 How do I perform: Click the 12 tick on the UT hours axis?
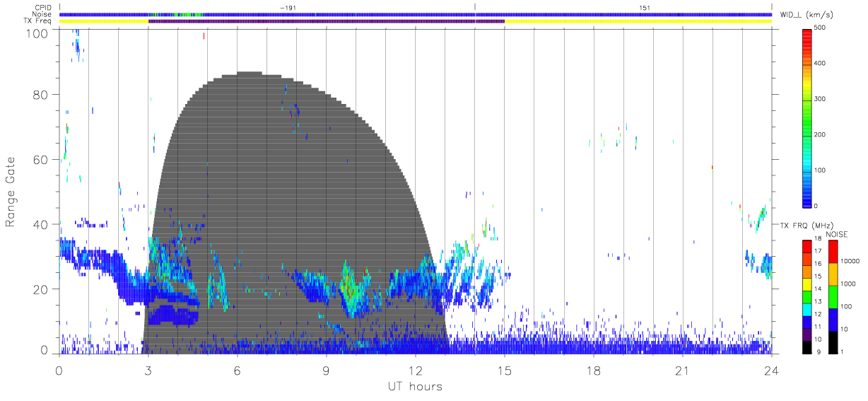click(x=415, y=370)
